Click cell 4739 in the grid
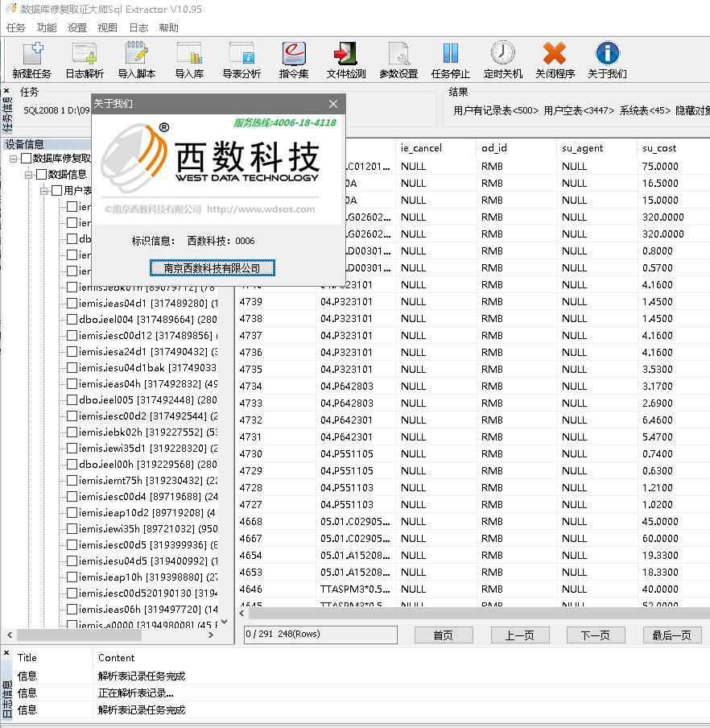The image size is (710, 728). (x=251, y=302)
